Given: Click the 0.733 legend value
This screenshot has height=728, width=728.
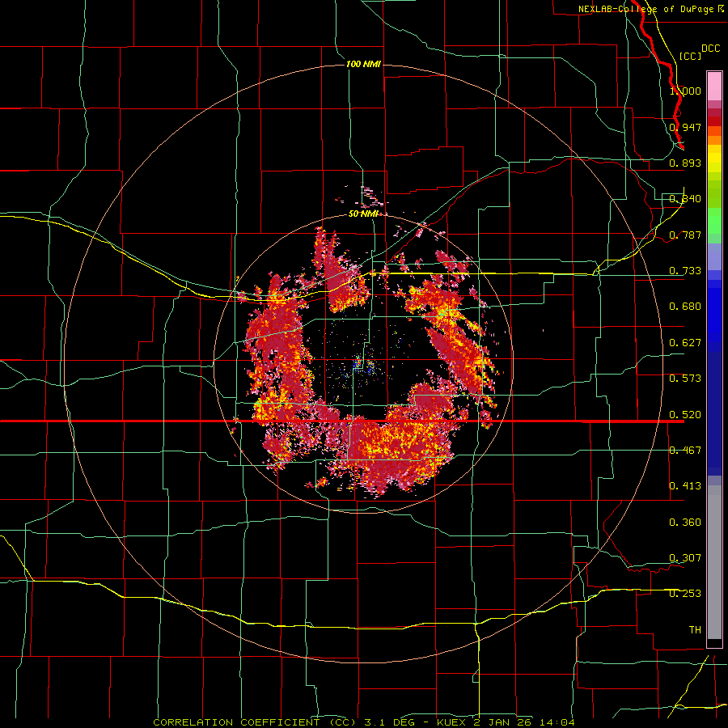Looking at the screenshot, I should pyautogui.click(x=685, y=271).
